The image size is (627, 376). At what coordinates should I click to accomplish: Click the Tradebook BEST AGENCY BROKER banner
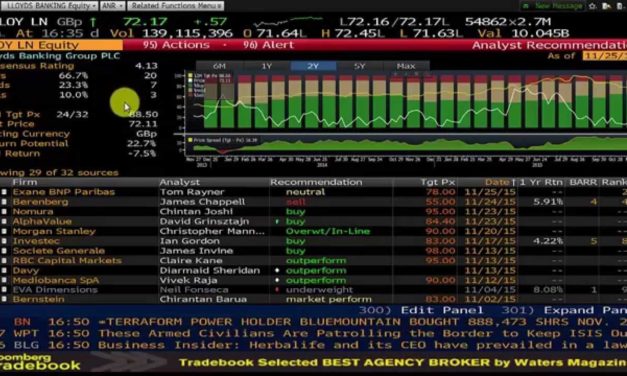pos(403,363)
